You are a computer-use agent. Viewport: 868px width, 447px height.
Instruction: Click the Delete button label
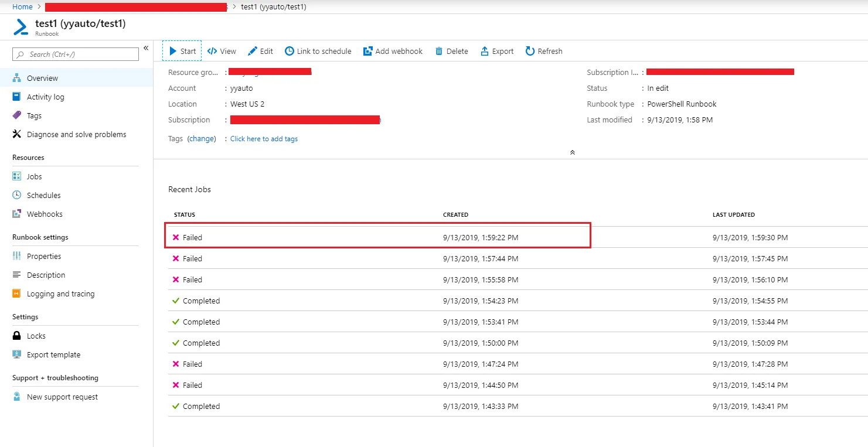coord(457,51)
